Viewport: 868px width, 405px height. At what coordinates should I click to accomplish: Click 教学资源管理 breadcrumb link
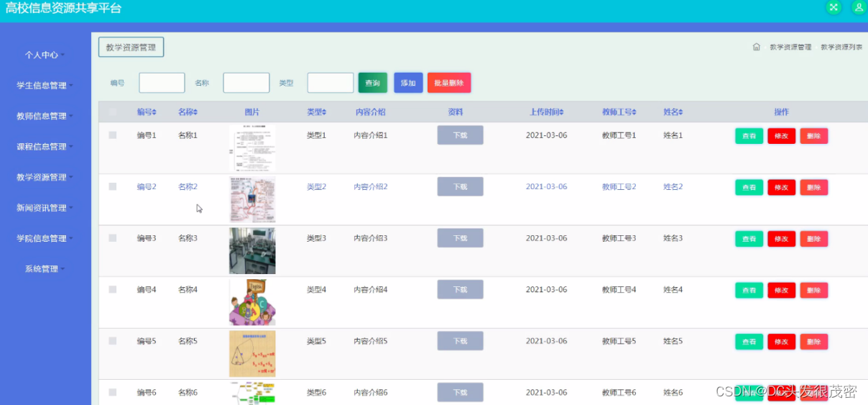790,47
